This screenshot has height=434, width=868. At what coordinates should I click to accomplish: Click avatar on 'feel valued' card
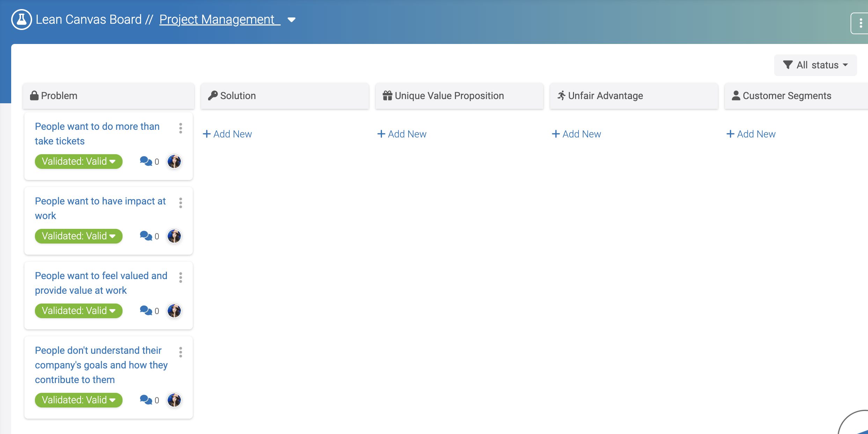point(174,311)
